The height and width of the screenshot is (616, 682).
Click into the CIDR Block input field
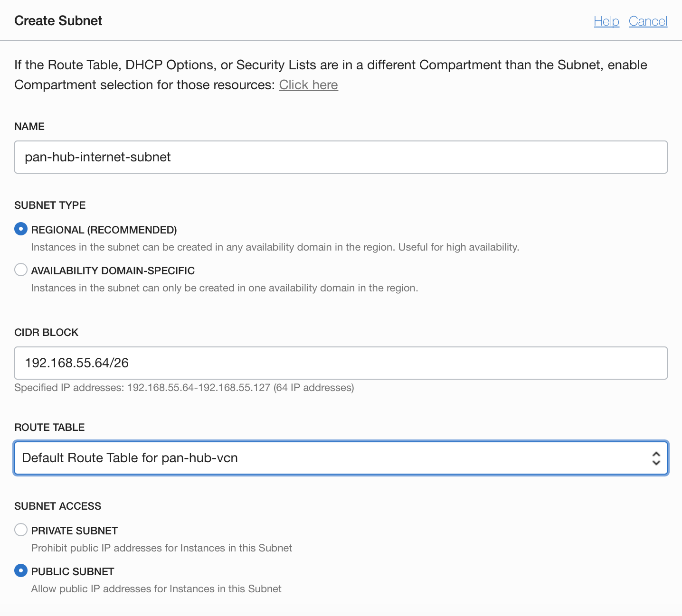pos(341,363)
